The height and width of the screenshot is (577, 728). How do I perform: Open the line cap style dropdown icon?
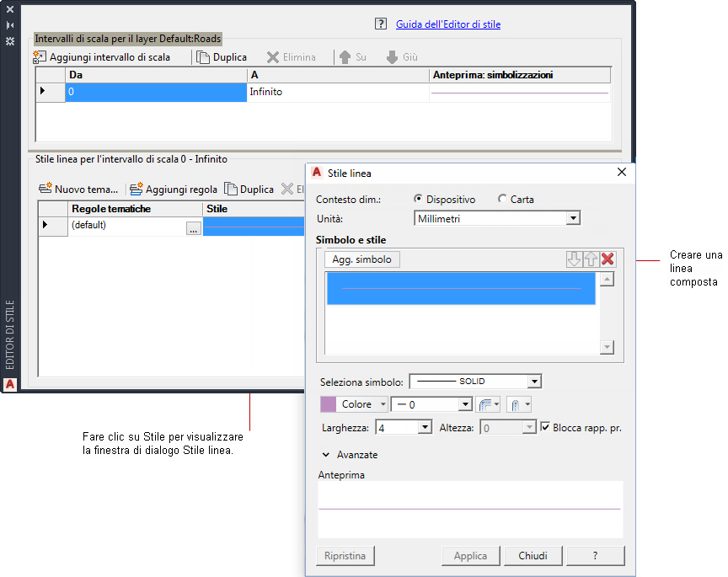pyautogui.click(x=519, y=405)
